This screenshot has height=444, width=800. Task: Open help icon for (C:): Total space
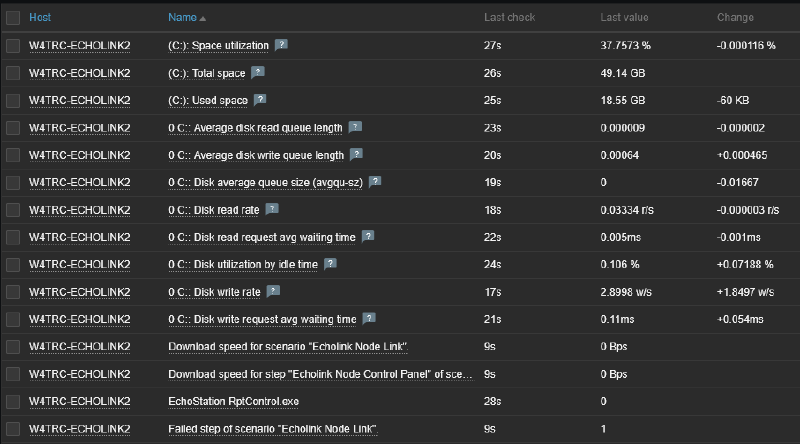coord(258,72)
